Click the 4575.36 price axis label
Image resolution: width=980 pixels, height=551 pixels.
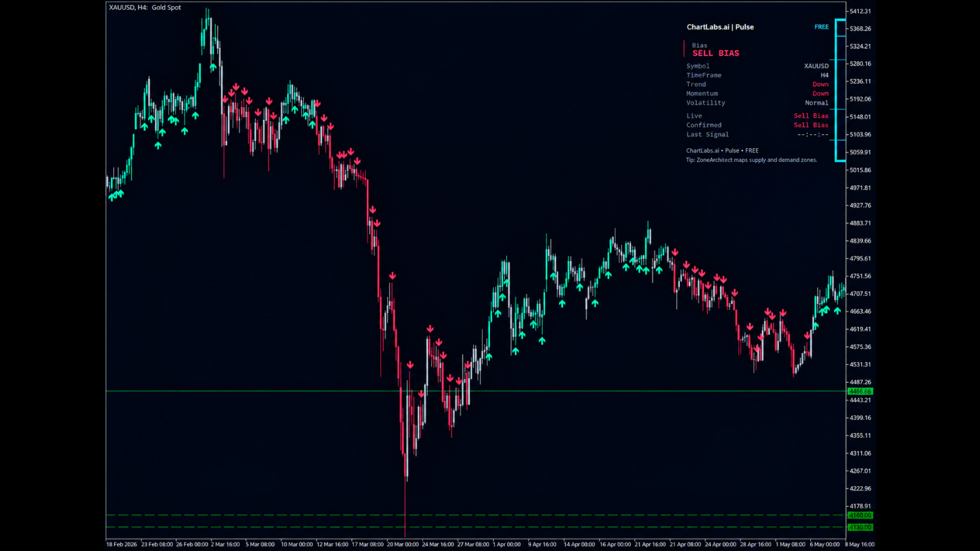(x=860, y=347)
